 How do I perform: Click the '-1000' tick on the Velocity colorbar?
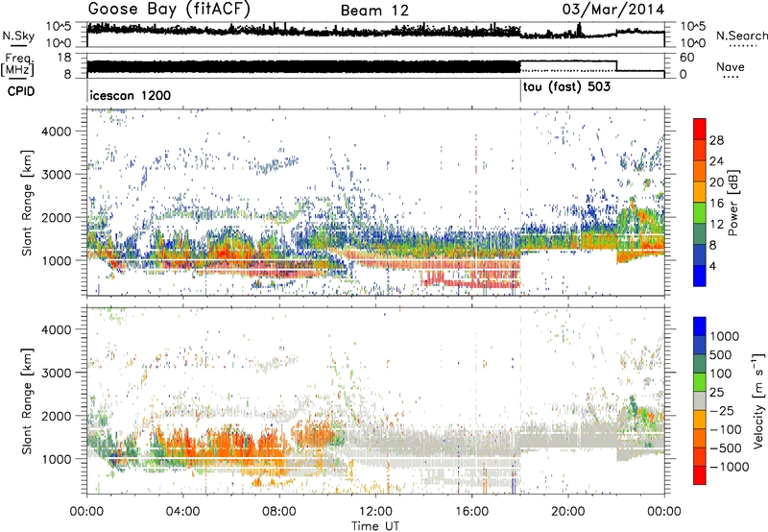729,467
